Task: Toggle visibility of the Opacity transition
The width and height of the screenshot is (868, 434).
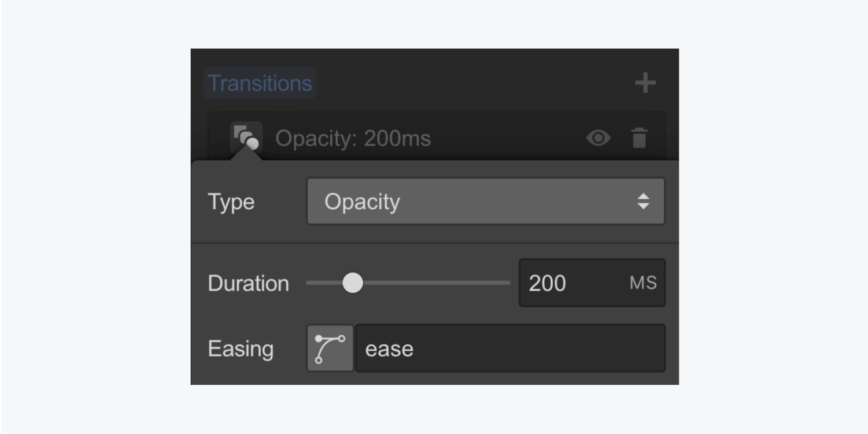Action: point(598,138)
